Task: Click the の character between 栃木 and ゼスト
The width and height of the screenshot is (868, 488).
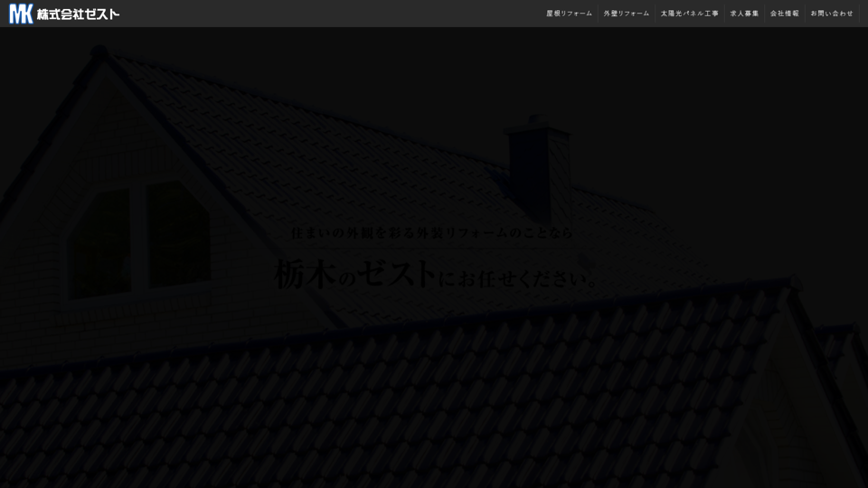Action: click(x=347, y=279)
